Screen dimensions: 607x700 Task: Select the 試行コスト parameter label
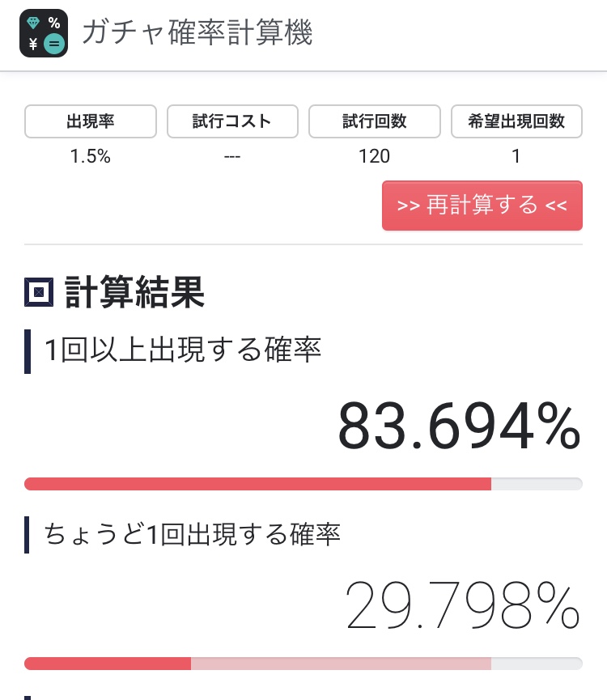tap(232, 122)
